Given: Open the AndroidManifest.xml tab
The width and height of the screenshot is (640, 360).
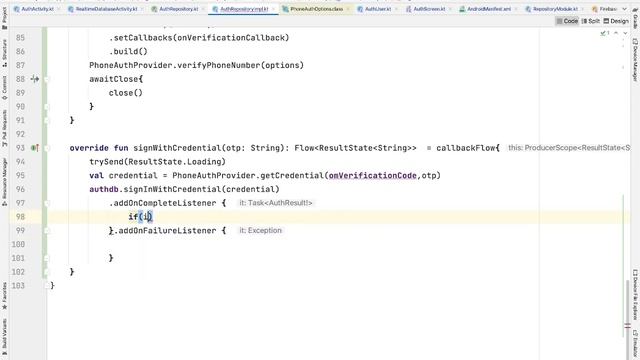Looking at the screenshot, I should click(489, 9).
